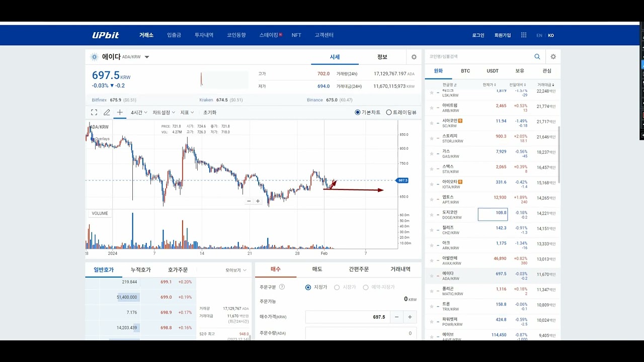
Task: Zoom in chart with plus button
Action: [258, 201]
